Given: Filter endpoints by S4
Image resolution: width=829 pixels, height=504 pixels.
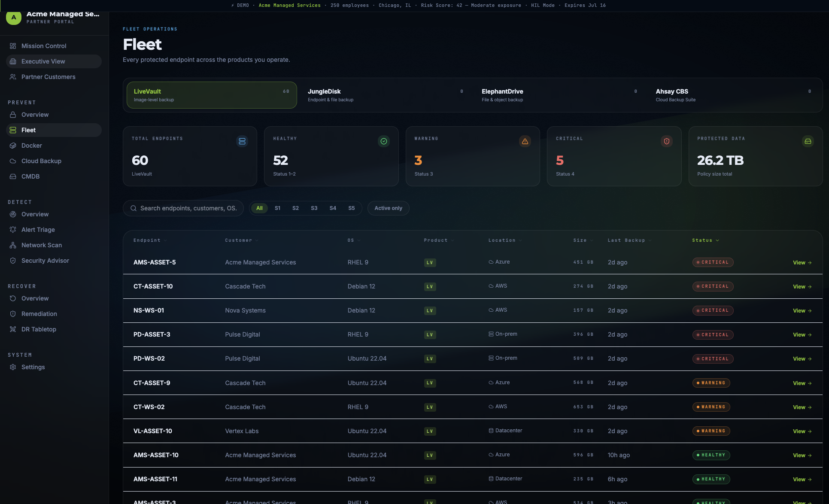Looking at the screenshot, I should 333,208.
